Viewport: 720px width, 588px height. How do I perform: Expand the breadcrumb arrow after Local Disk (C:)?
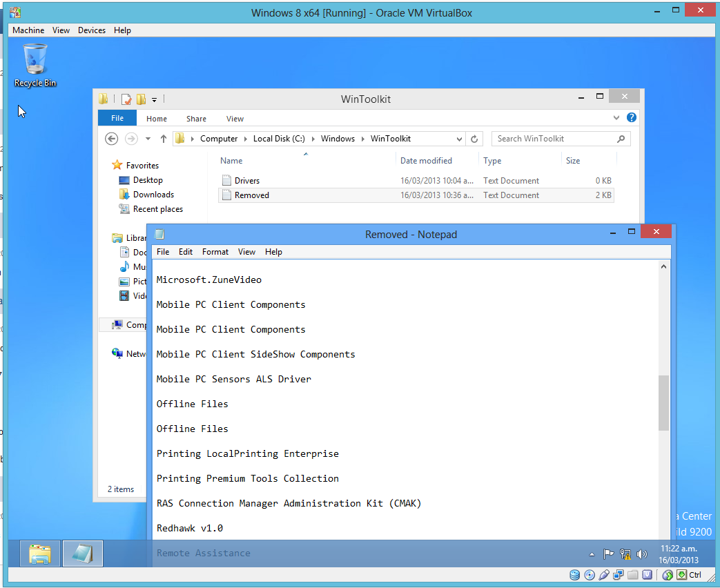coord(313,139)
